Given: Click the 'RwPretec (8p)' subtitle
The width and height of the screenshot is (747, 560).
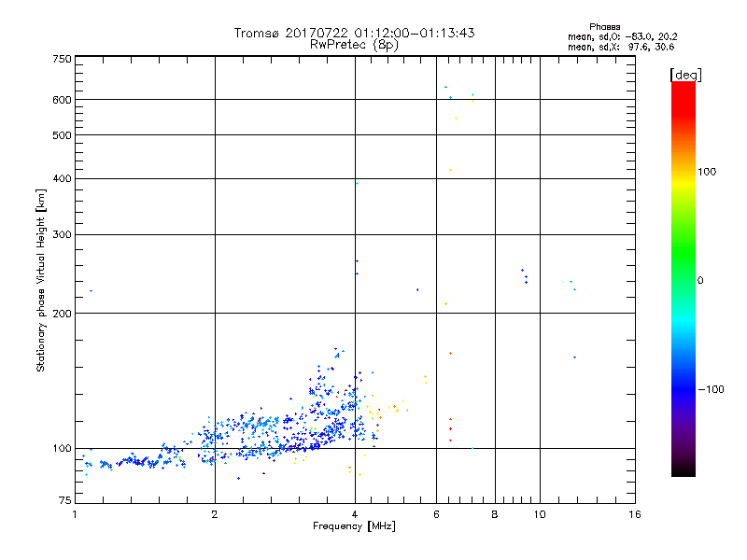Looking at the screenshot, I should tap(354, 45).
